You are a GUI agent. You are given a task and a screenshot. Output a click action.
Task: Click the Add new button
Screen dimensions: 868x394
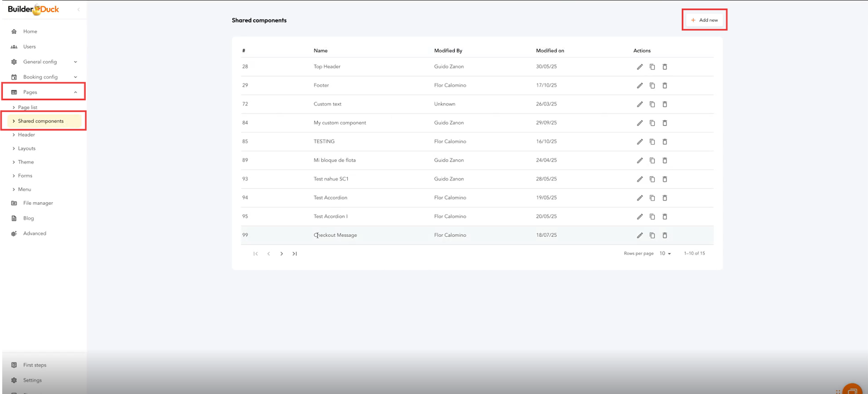(704, 20)
